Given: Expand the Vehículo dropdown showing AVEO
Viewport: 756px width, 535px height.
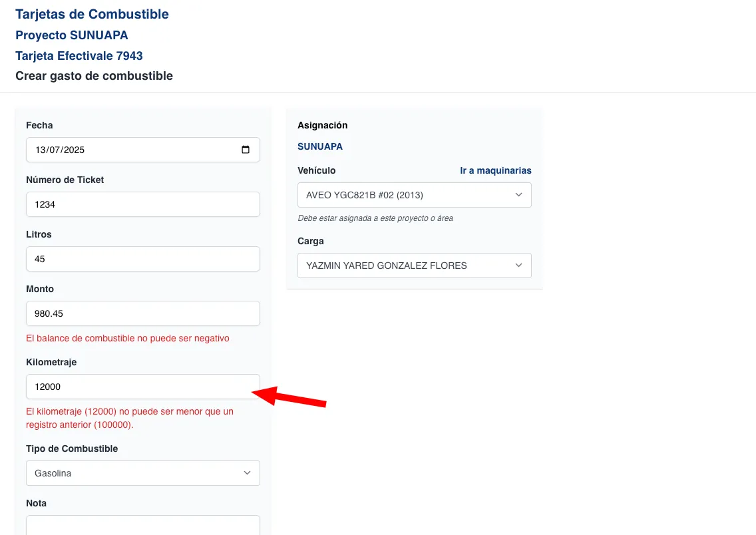Looking at the screenshot, I should 414,195.
